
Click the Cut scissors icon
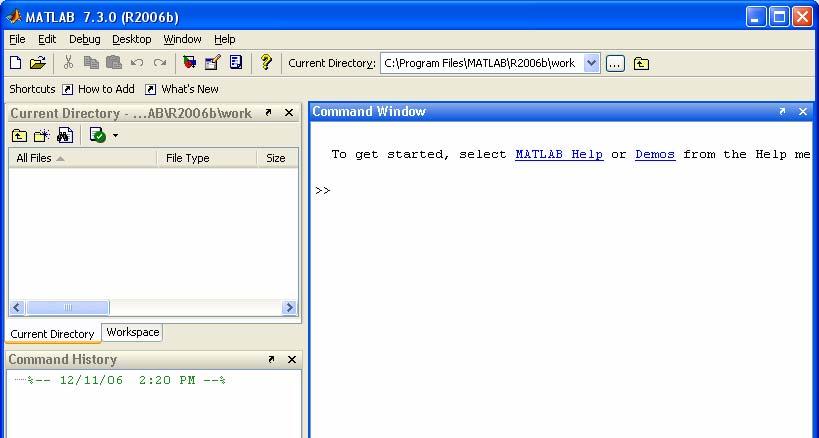click(68, 63)
